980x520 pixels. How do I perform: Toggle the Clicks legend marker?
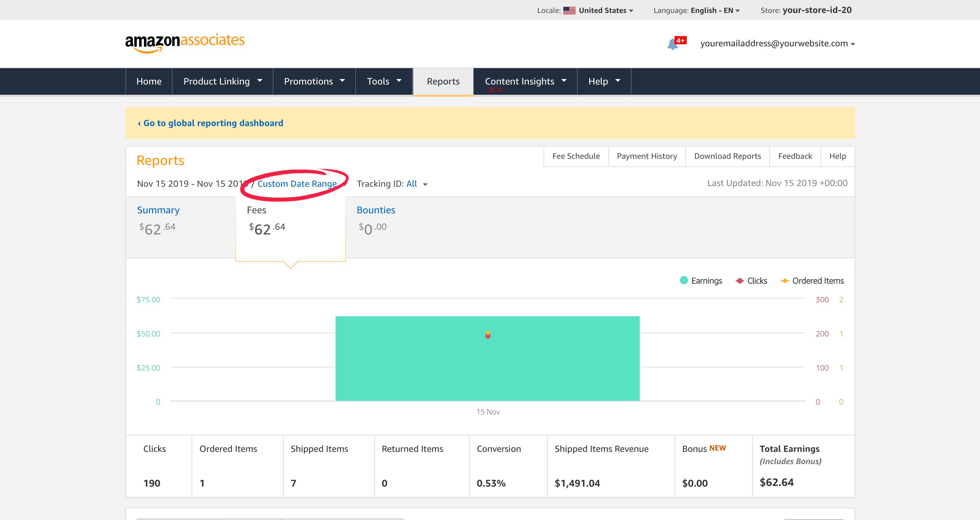pyautogui.click(x=740, y=280)
